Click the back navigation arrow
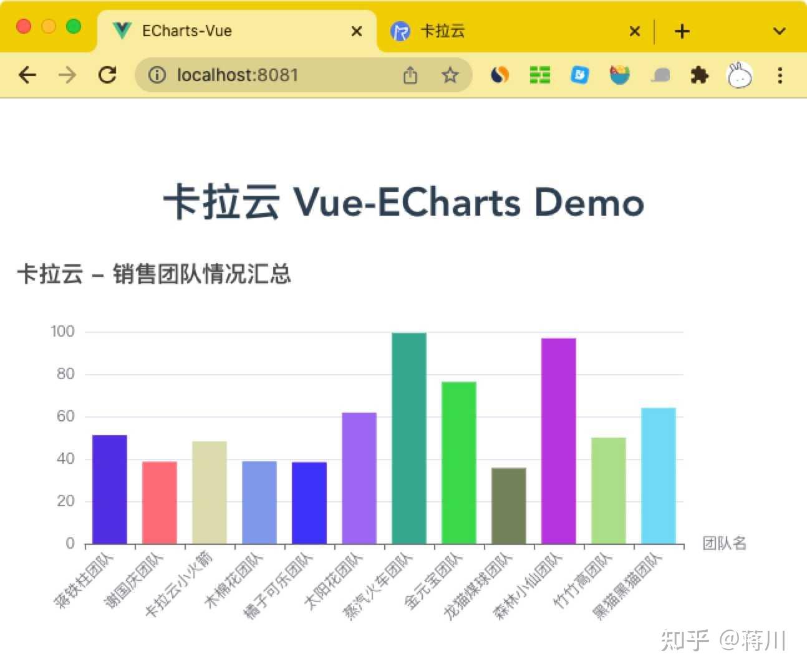This screenshot has height=672, width=807. pos(27,75)
